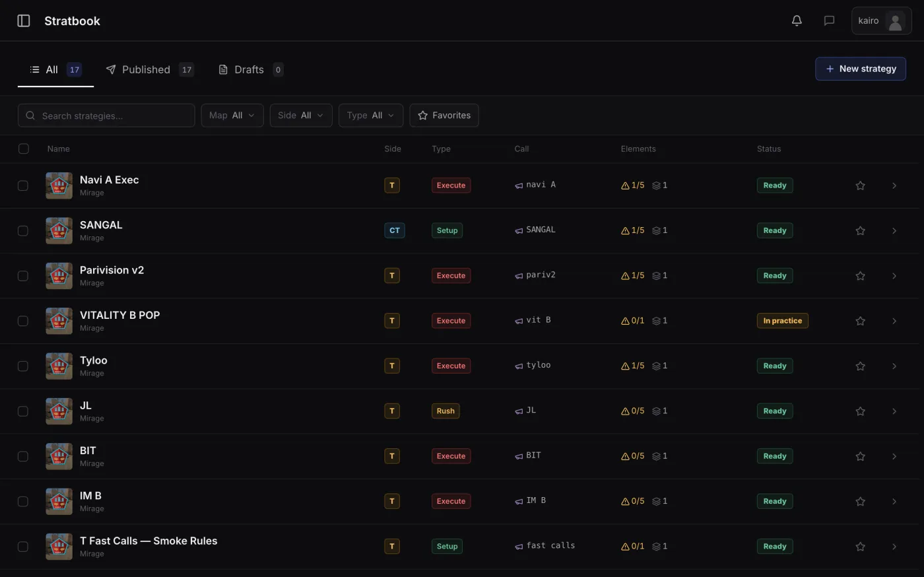Favorite the Tyloo strategy
924x577 pixels.
pos(860,366)
